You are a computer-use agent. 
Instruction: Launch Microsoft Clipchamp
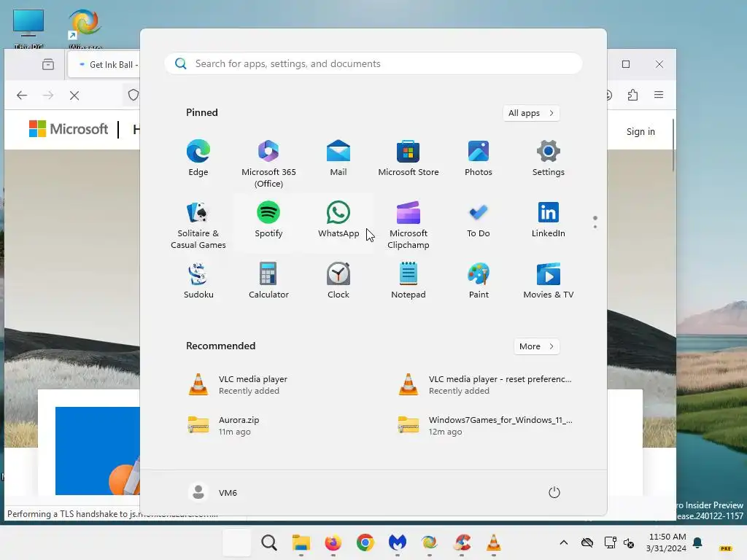409,225
